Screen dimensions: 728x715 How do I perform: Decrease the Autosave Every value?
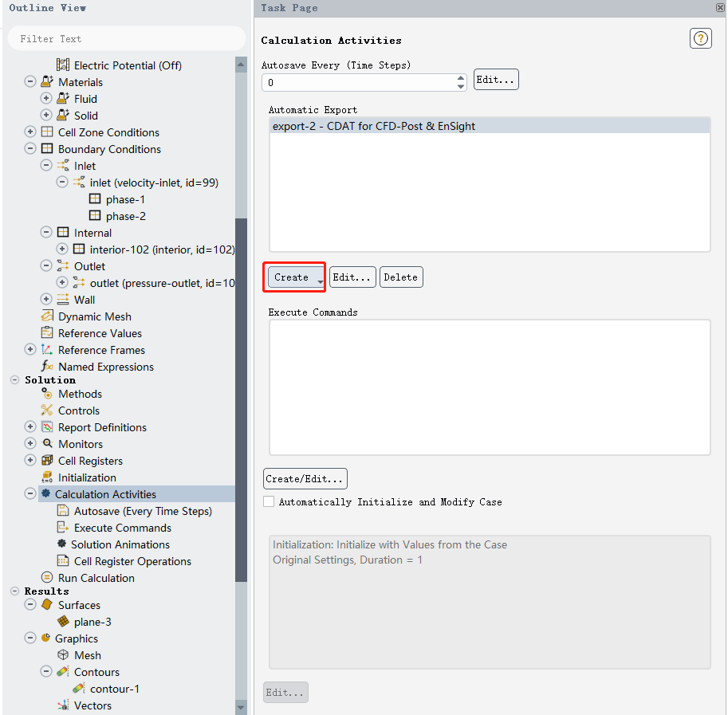461,87
